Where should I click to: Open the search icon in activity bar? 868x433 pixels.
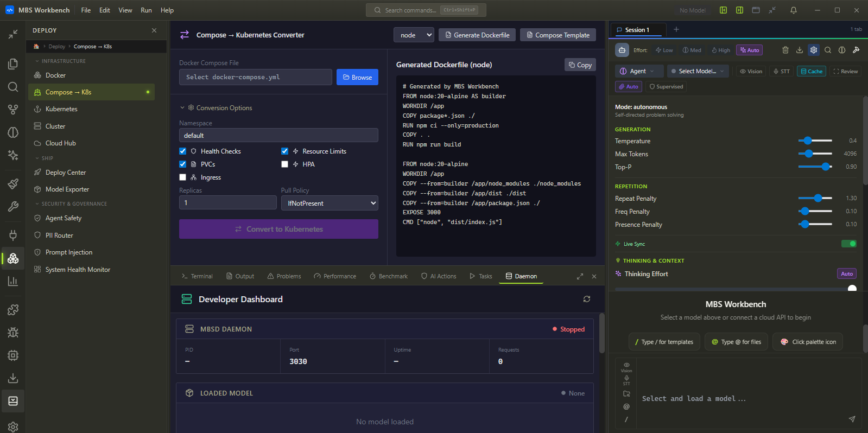[13, 87]
